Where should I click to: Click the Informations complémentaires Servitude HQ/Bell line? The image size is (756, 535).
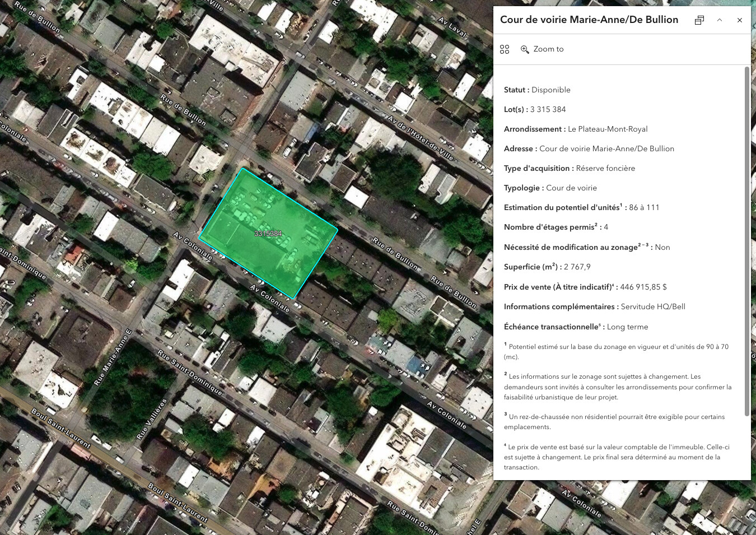point(594,306)
